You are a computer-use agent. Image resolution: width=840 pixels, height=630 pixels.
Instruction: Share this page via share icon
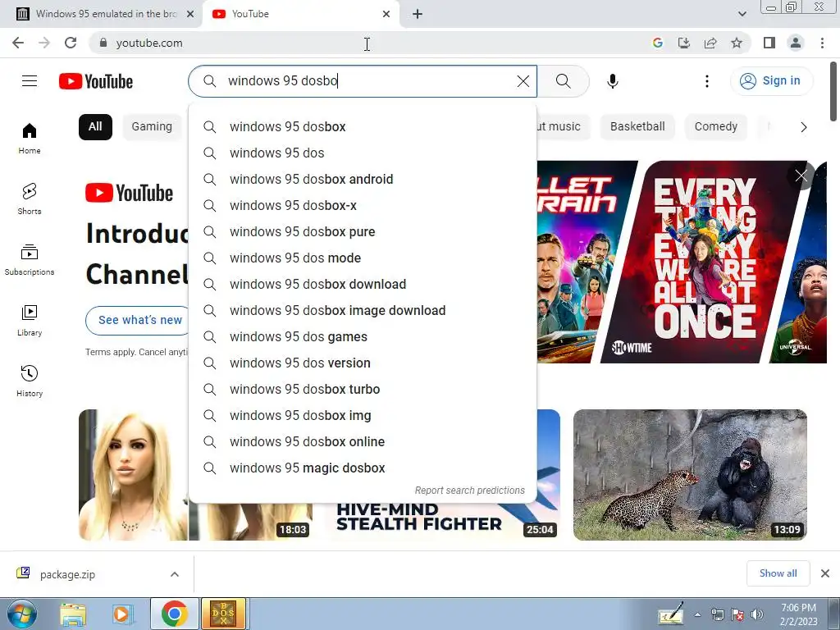point(710,43)
